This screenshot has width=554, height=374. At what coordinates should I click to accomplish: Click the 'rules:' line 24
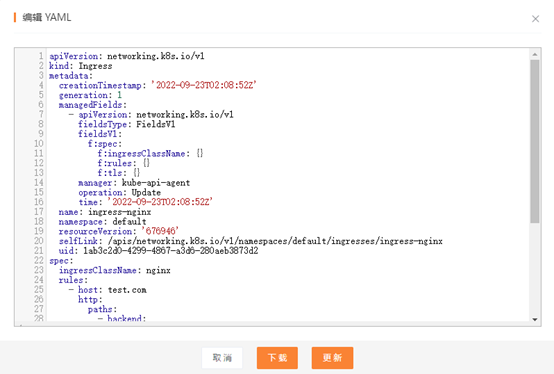[73, 280]
